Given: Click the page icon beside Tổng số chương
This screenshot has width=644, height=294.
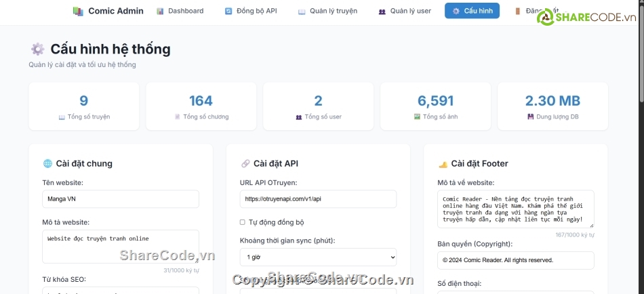Looking at the screenshot, I should [x=178, y=117].
